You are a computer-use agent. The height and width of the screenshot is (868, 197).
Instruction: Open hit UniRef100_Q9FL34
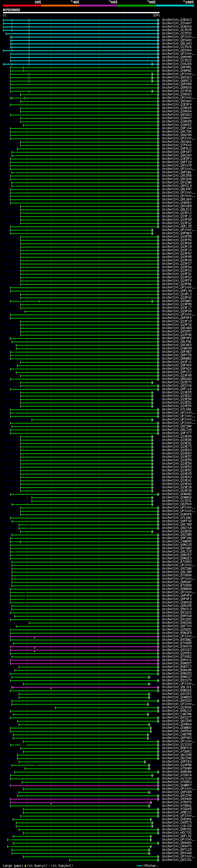(176, 291)
